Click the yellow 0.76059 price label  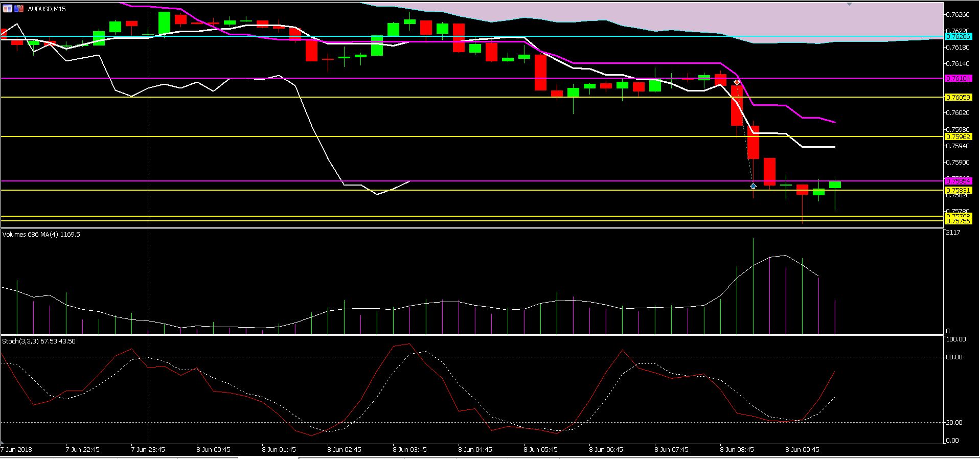(x=958, y=97)
